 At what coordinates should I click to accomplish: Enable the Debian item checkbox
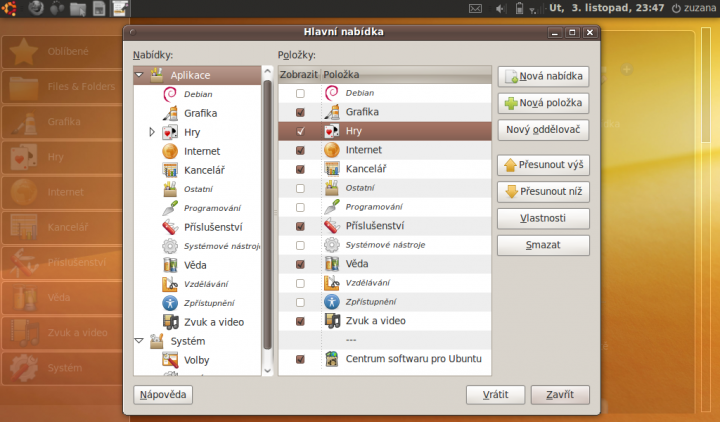click(300, 93)
